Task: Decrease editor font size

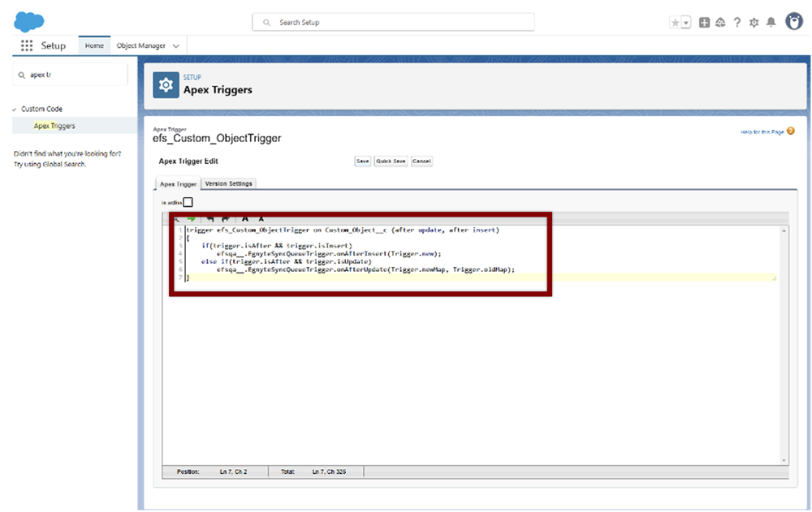Action: click(261, 219)
